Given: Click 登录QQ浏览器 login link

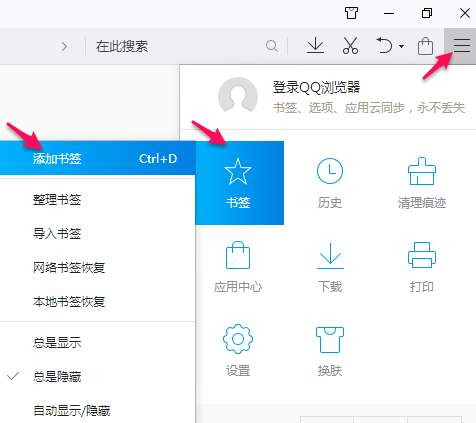Looking at the screenshot, I should click(316, 87).
